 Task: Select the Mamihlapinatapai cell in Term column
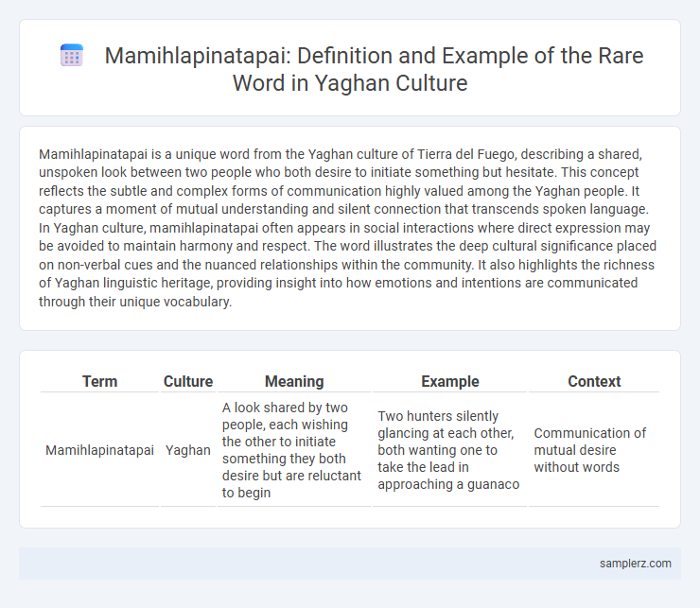(x=99, y=450)
